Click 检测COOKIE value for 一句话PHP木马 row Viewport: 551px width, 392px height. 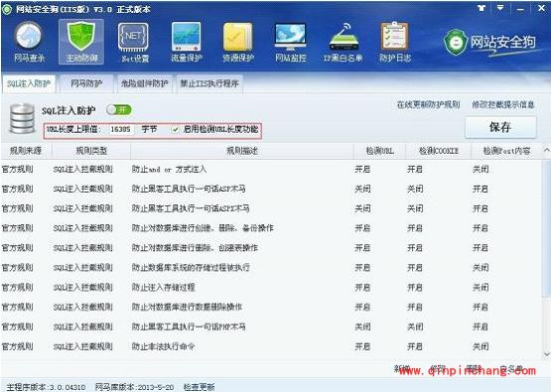point(415,327)
